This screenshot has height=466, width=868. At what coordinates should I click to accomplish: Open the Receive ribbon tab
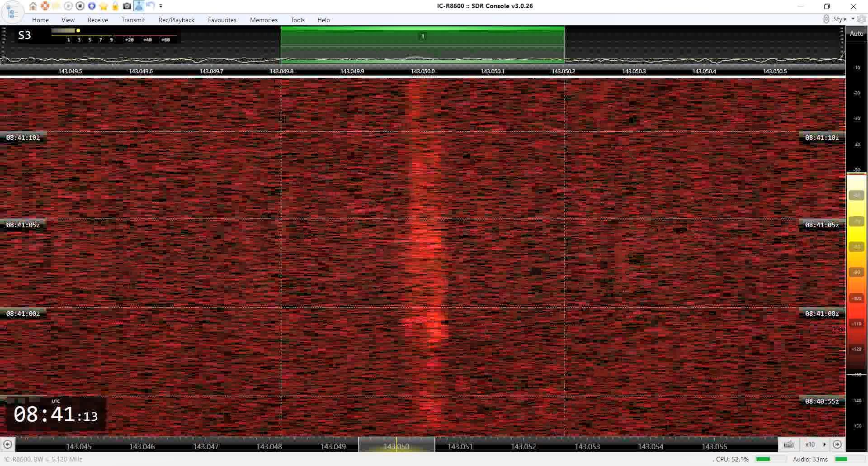click(98, 20)
